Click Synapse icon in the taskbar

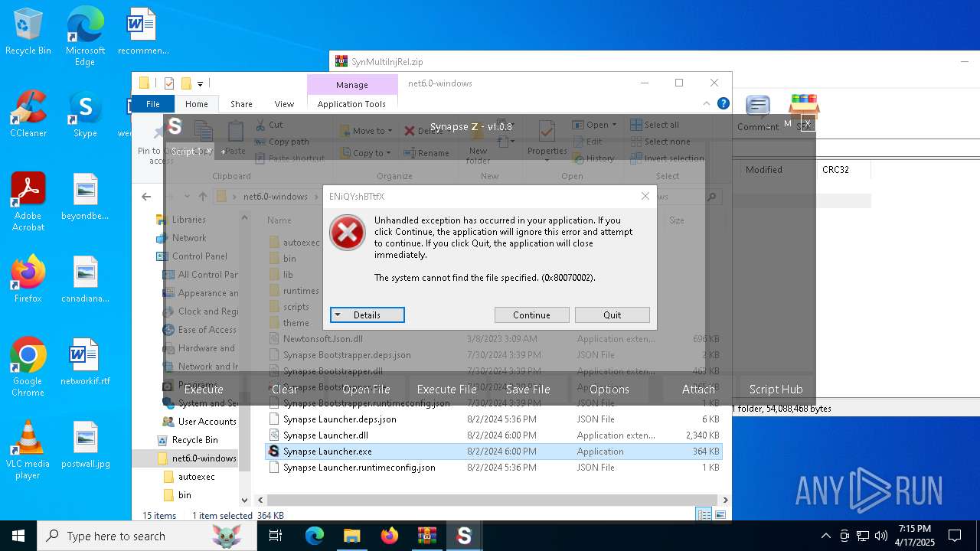tap(464, 536)
